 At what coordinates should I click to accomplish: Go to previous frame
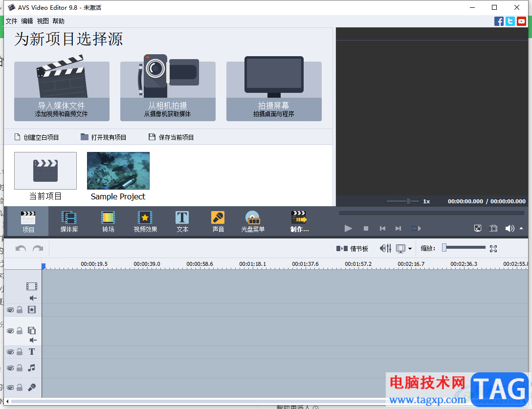[x=382, y=229]
